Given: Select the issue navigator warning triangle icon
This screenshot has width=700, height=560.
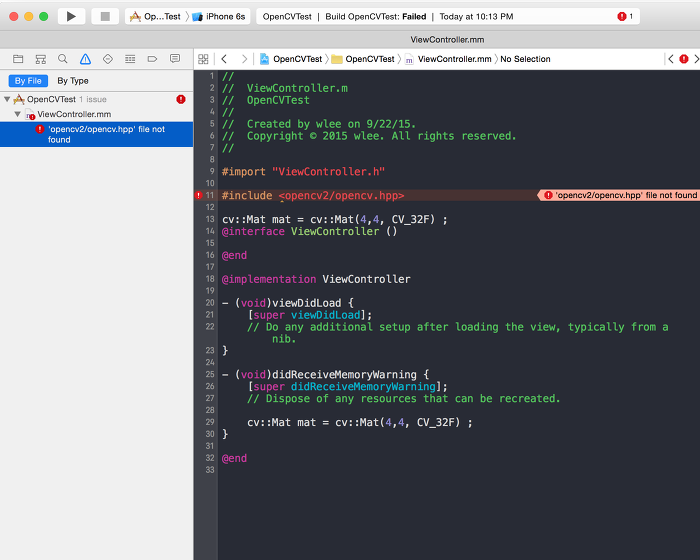Looking at the screenshot, I should coord(85,59).
